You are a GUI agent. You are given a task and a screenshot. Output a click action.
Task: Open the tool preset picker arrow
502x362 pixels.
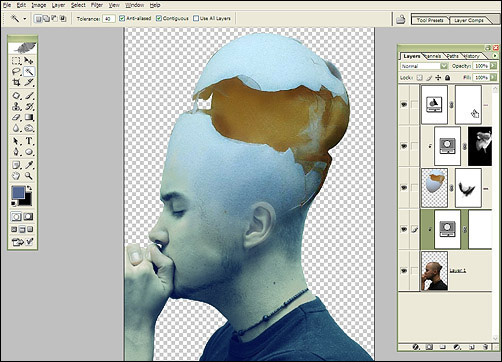pyautogui.click(x=25, y=19)
